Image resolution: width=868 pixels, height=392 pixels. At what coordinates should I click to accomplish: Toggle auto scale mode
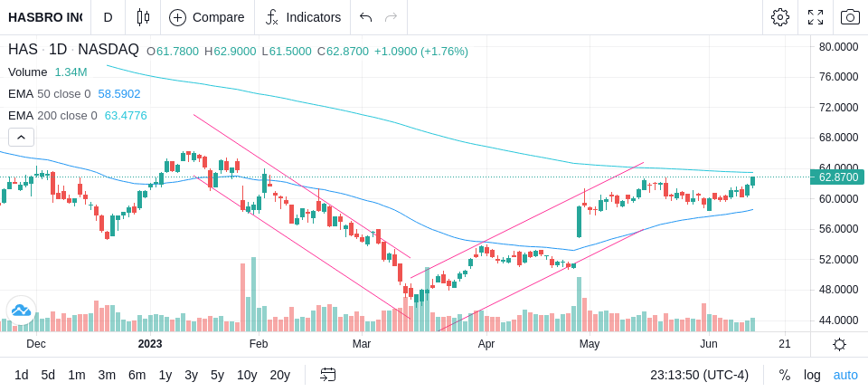coord(845,376)
